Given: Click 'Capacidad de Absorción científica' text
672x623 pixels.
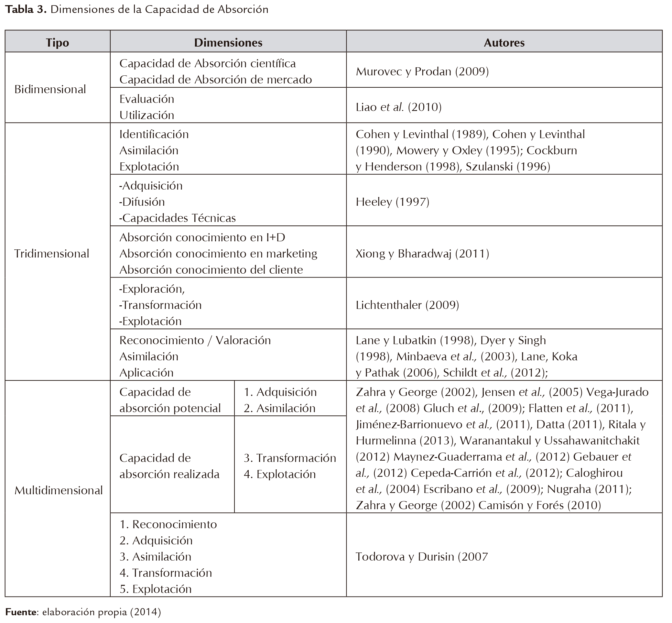Looking at the screenshot, I should [207, 63].
